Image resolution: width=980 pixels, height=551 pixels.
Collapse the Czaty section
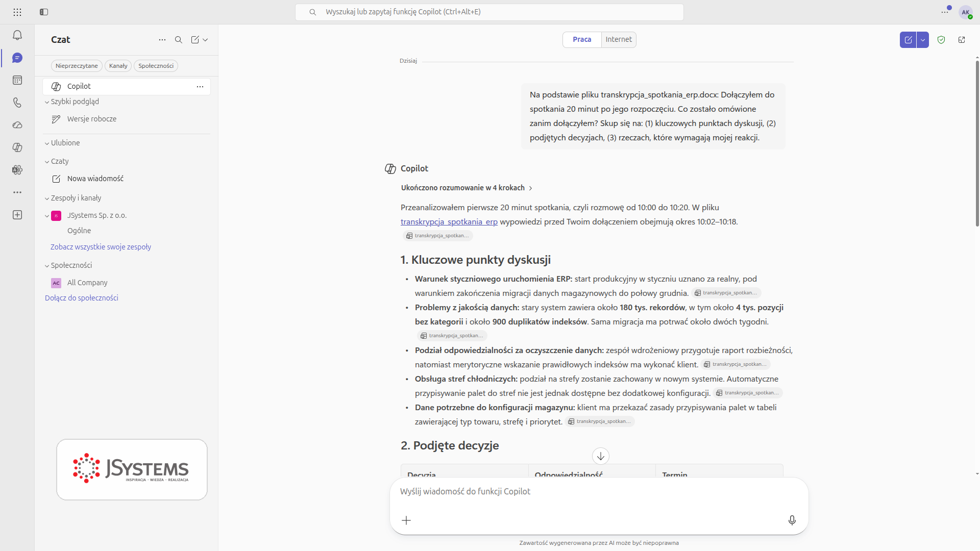pos(47,162)
